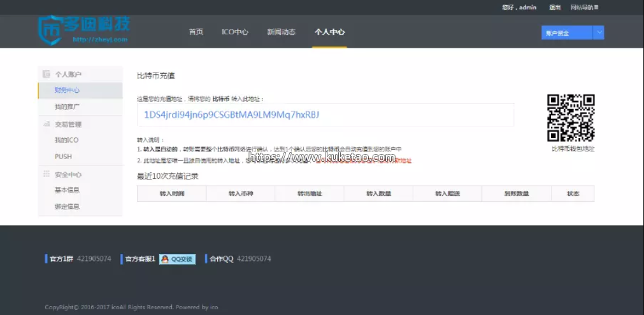Open the QQ交谈 chat button
Screen dimensions: 644x315
(177, 259)
